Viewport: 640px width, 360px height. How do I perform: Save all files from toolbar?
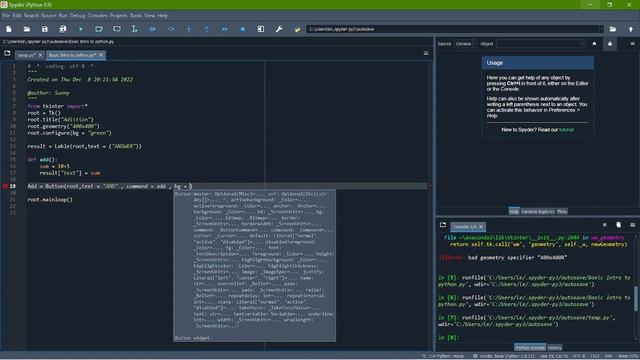click(x=62, y=29)
